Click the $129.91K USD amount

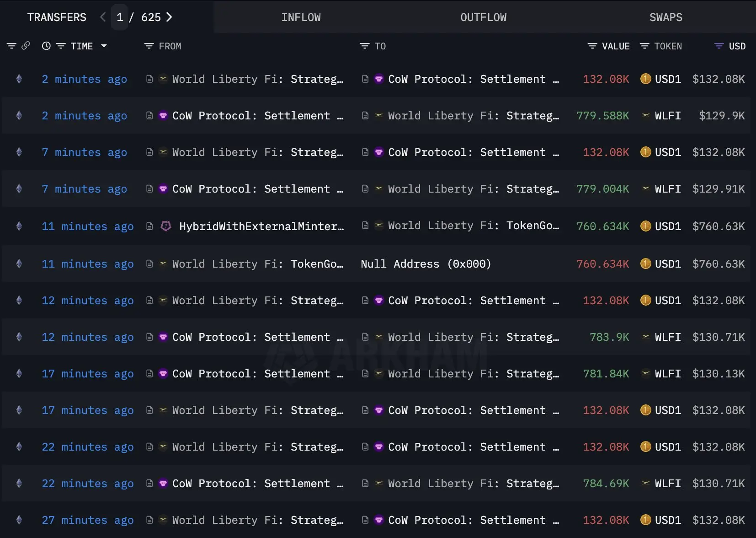pyautogui.click(x=719, y=189)
